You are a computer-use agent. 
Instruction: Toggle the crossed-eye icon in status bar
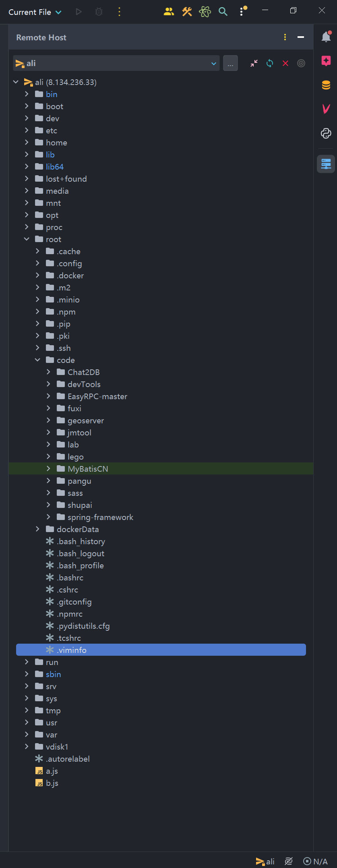tap(289, 861)
